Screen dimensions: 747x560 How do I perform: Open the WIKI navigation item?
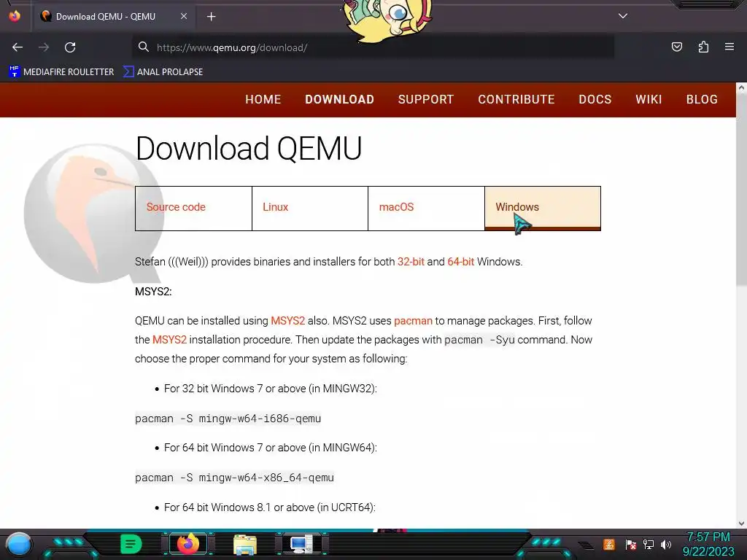tap(649, 99)
